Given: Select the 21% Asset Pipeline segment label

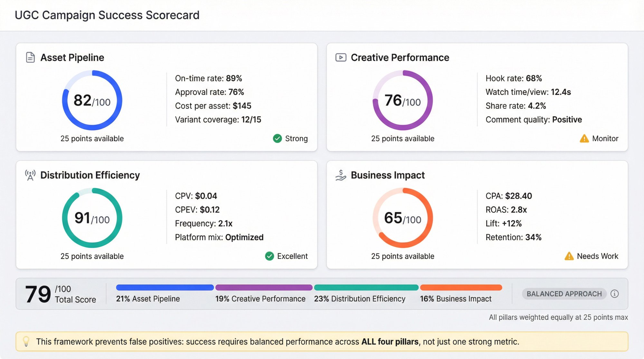Looking at the screenshot, I should click(x=148, y=299).
